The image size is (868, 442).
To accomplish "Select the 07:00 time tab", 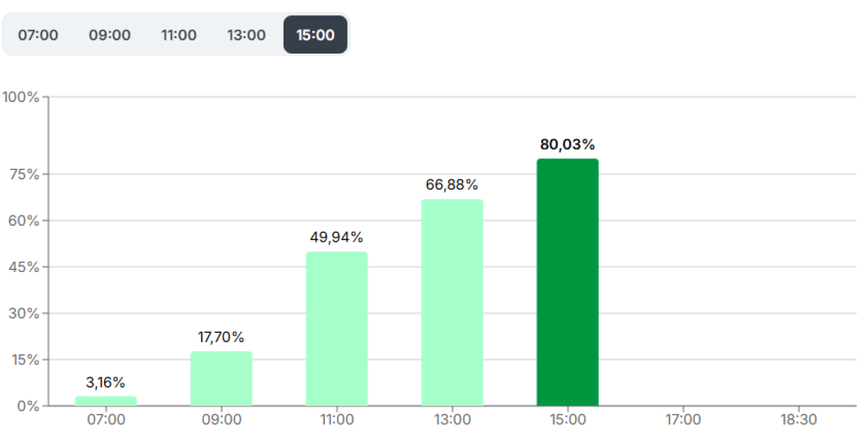I will tap(38, 35).
